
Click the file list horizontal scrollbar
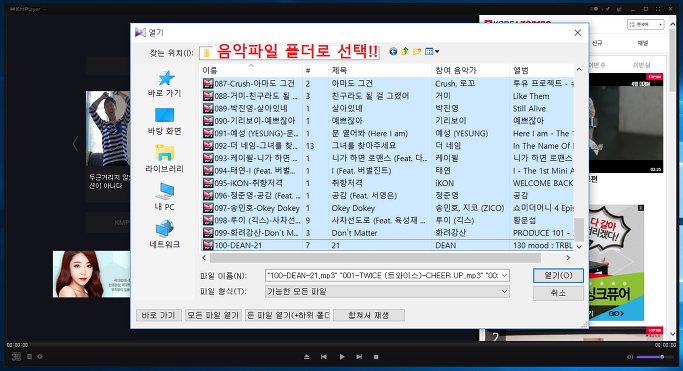click(375, 258)
